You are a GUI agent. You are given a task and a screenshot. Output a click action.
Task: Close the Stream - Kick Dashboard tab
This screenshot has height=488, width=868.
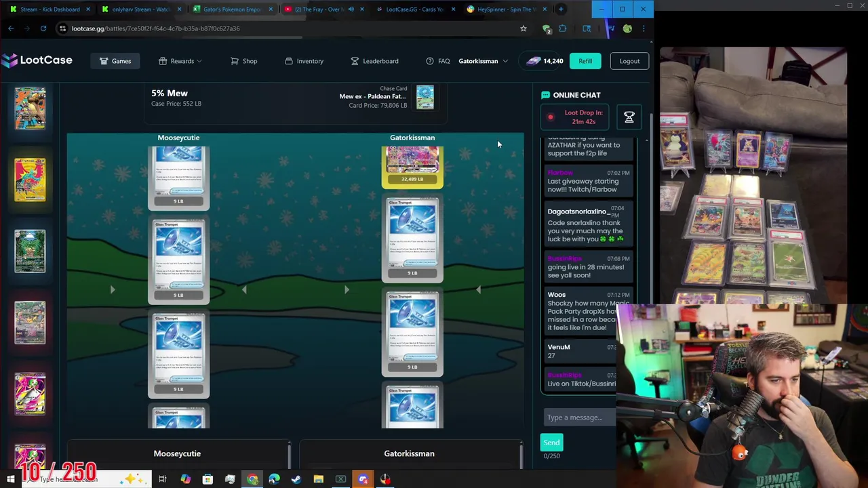coord(88,9)
